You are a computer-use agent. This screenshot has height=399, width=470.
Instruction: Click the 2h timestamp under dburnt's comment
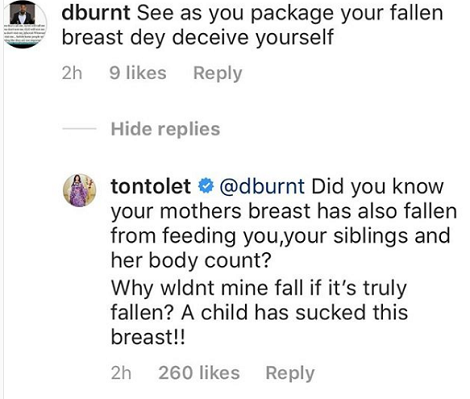pos(72,73)
